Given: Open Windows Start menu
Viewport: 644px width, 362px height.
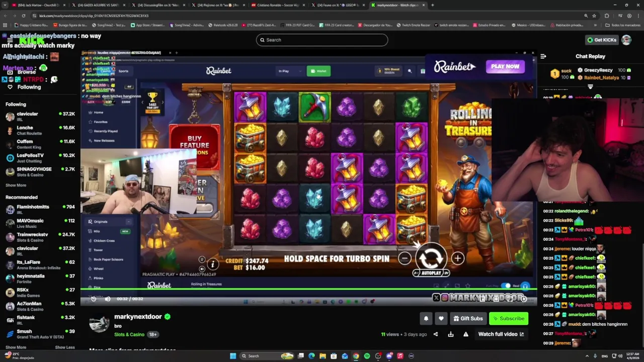Looking at the screenshot, I should coord(233,356).
